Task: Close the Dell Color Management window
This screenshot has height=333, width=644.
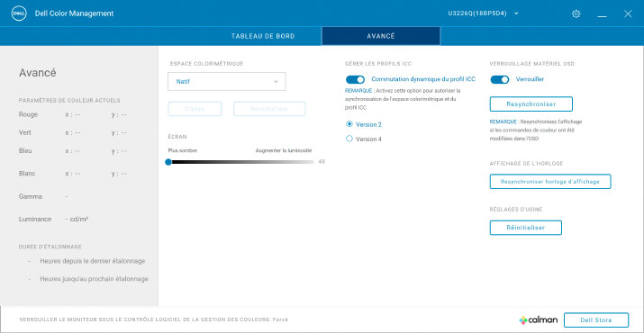Action: (628, 14)
